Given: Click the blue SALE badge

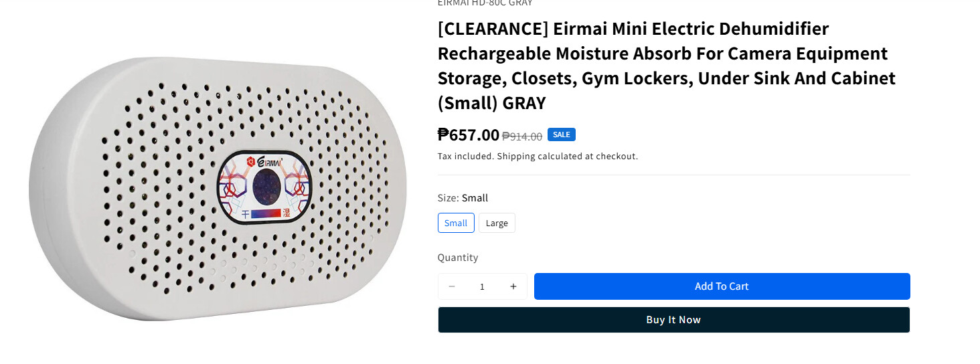Looking at the screenshot, I should [561, 134].
